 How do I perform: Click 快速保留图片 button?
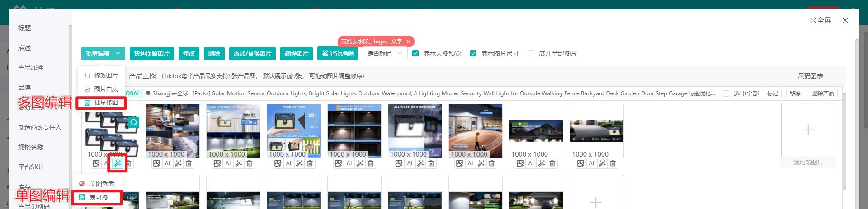pyautogui.click(x=152, y=53)
